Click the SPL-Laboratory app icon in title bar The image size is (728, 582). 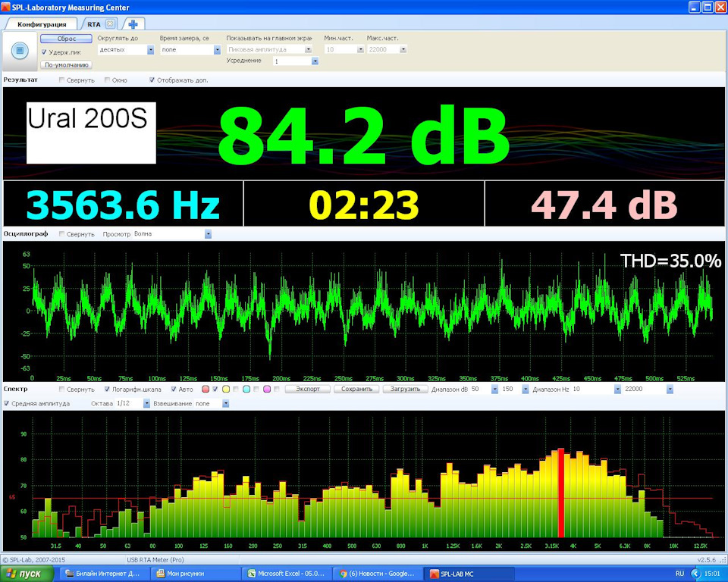(5, 7)
